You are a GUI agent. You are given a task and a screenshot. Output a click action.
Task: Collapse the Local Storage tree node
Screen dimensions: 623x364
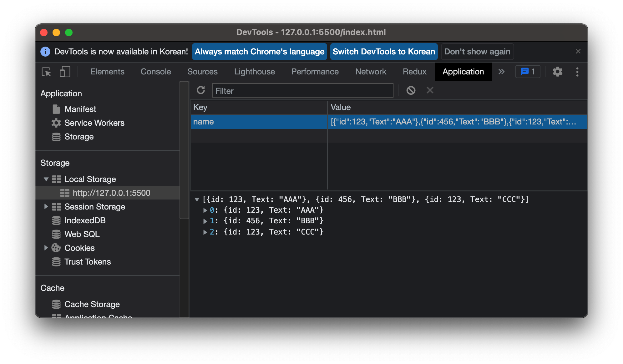tap(46, 179)
